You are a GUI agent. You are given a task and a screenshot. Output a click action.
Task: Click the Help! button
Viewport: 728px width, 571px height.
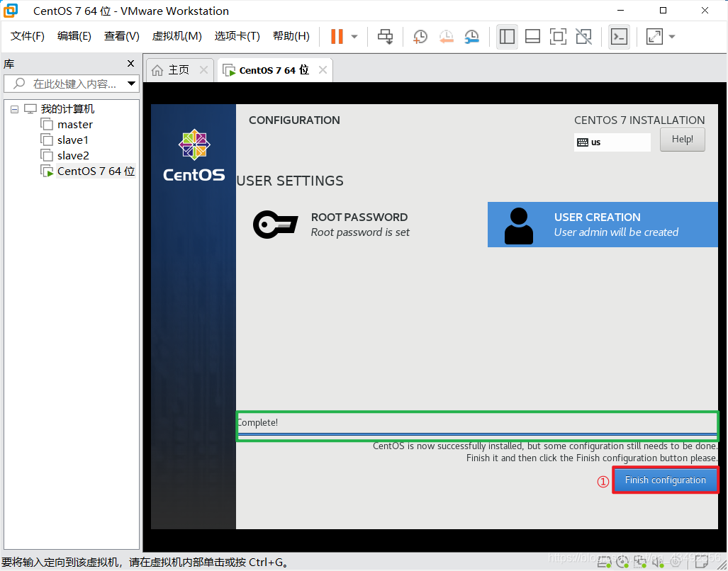682,140
